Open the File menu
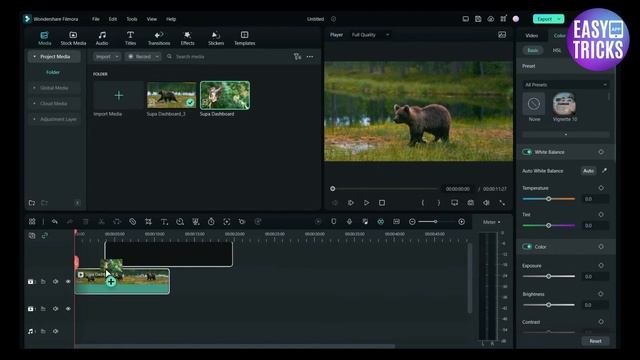This screenshot has height=360, width=640. [x=96, y=19]
